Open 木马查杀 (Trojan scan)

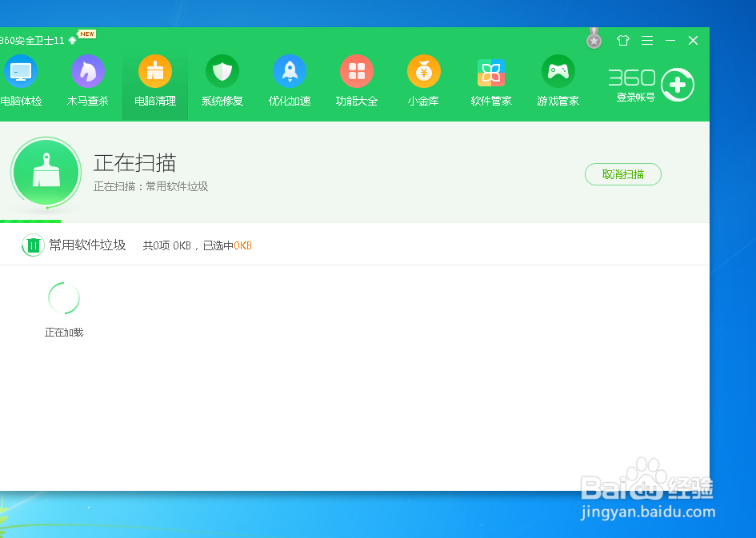[88, 80]
